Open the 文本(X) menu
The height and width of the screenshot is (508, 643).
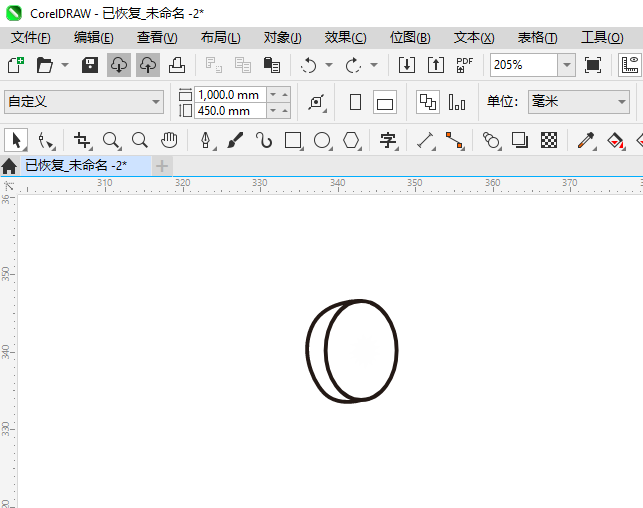(x=474, y=38)
